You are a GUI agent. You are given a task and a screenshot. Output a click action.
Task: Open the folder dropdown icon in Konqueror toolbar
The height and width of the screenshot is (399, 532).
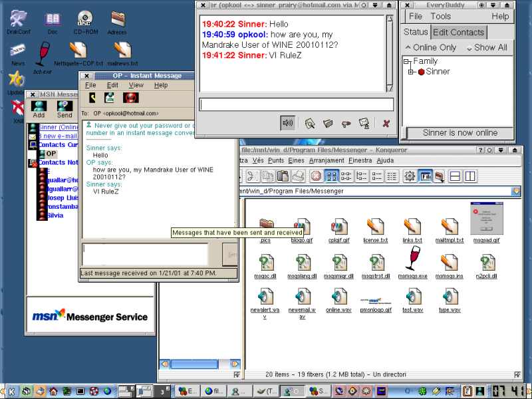click(440, 176)
